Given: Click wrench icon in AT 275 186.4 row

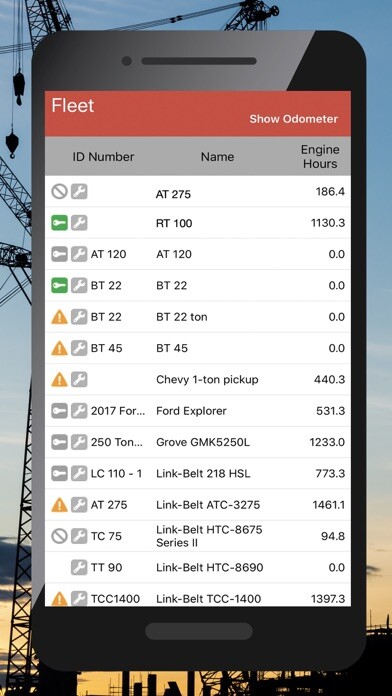Looking at the screenshot, I should [x=79, y=191].
